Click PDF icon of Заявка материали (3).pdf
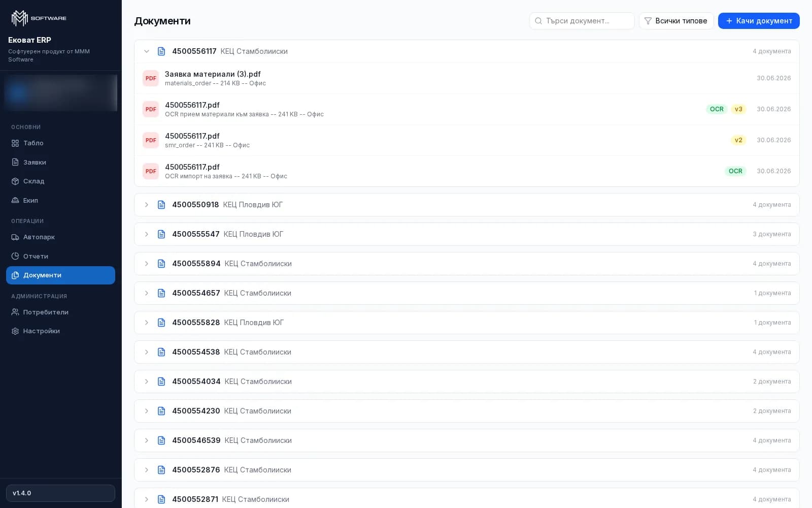Image resolution: width=812 pixels, height=508 pixels. point(151,78)
